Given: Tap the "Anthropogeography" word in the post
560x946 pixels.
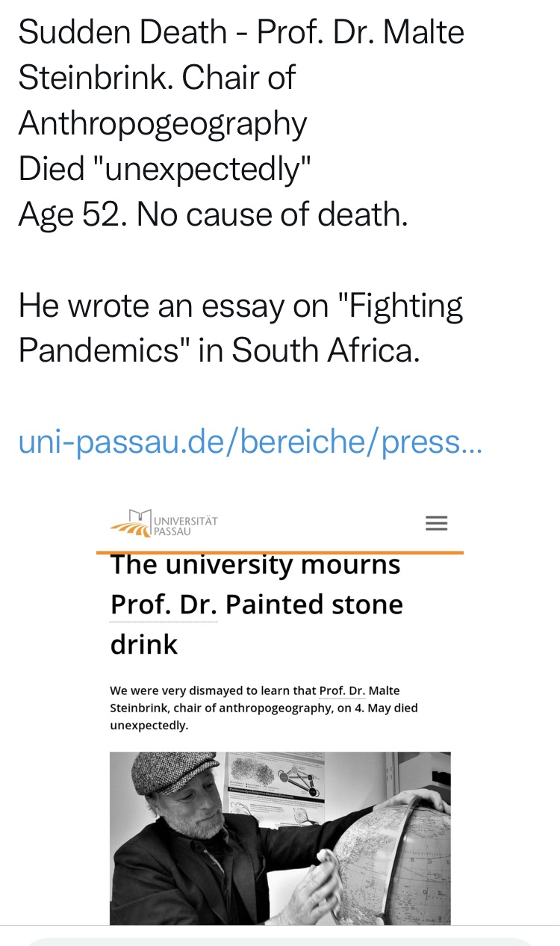Looking at the screenshot, I should (x=163, y=123).
